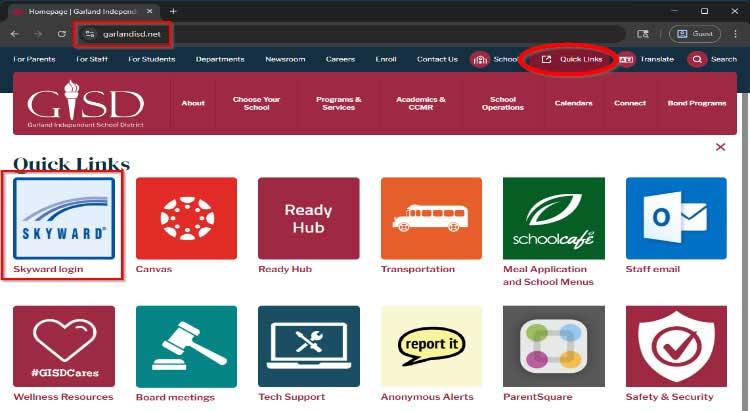The width and height of the screenshot is (750, 411).
Task: Click the Tech Support text link
Action: pyautogui.click(x=292, y=397)
